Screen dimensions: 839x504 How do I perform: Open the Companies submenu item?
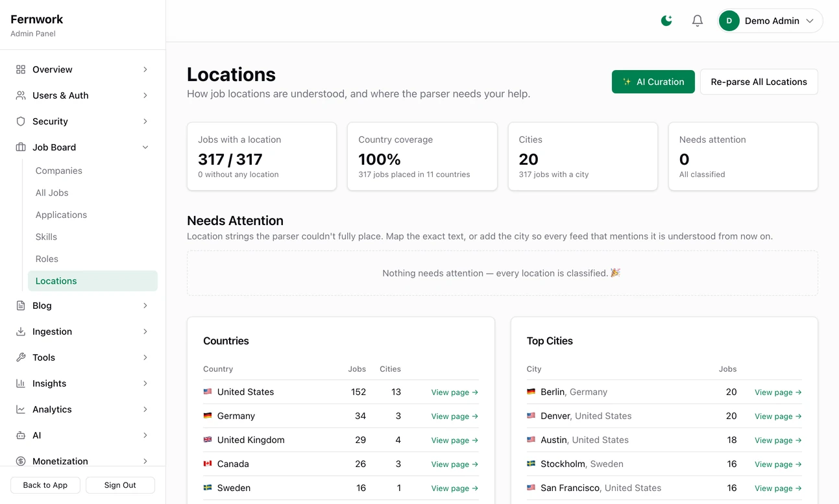[x=93, y=171]
